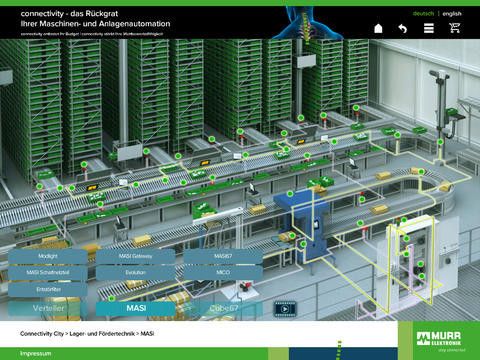Image resolution: width=480 pixels, height=360 pixels.
Task: Open the MASI67 product button
Action: [223, 256]
